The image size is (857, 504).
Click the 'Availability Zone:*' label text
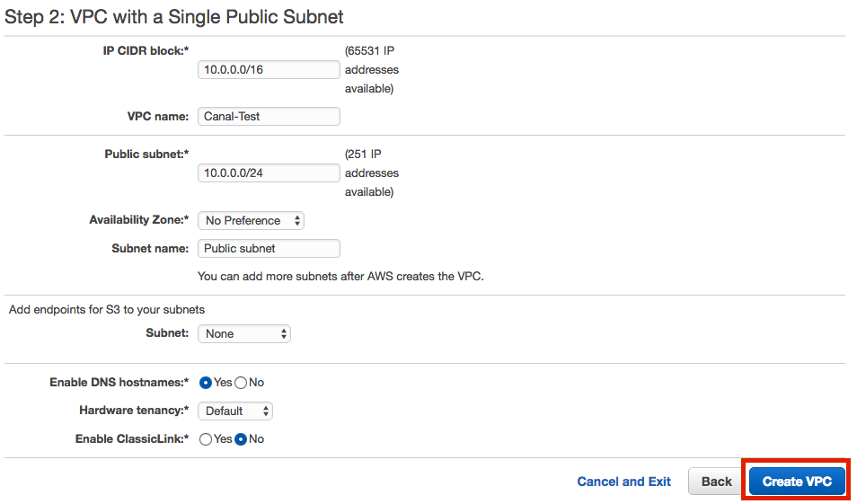tap(139, 220)
